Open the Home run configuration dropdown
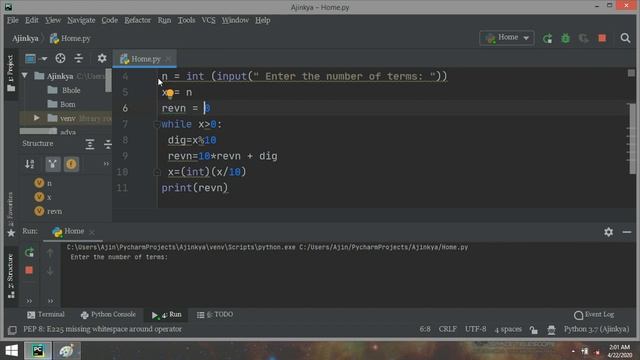The image size is (640, 360). click(507, 38)
